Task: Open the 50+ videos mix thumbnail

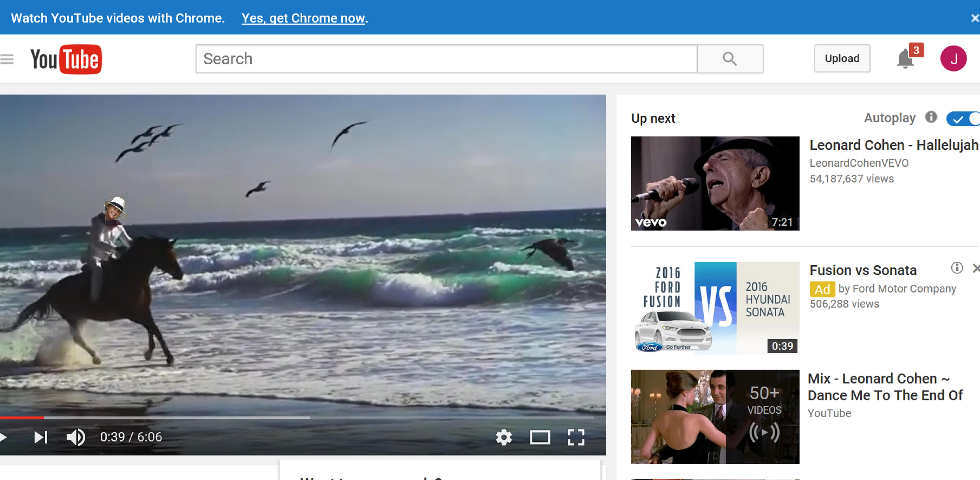Action: (715, 417)
